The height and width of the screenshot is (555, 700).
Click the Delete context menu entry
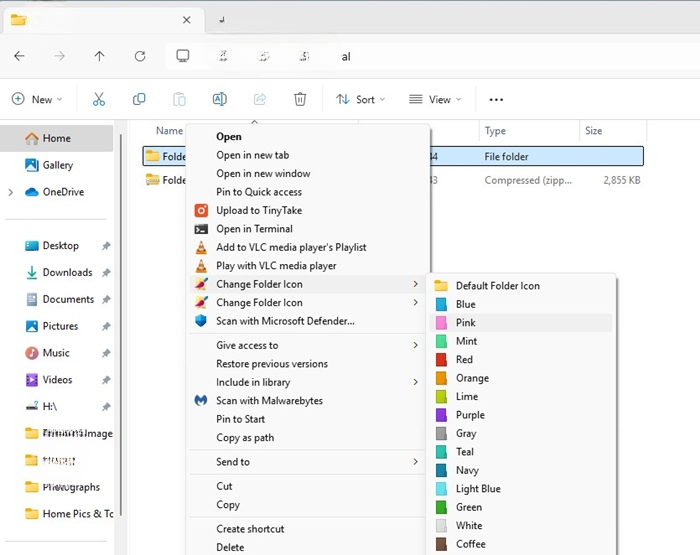pos(230,547)
